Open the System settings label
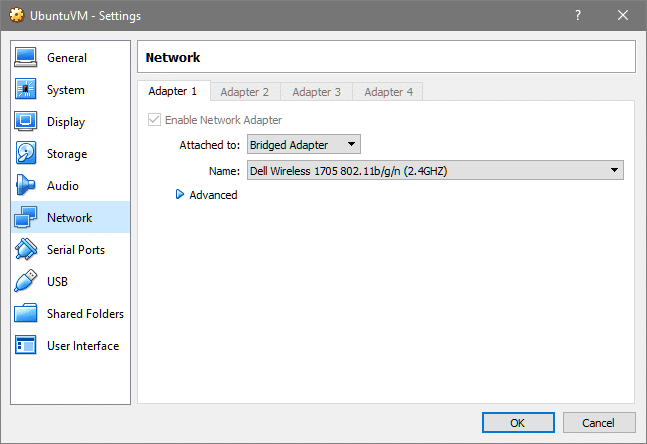 click(66, 90)
